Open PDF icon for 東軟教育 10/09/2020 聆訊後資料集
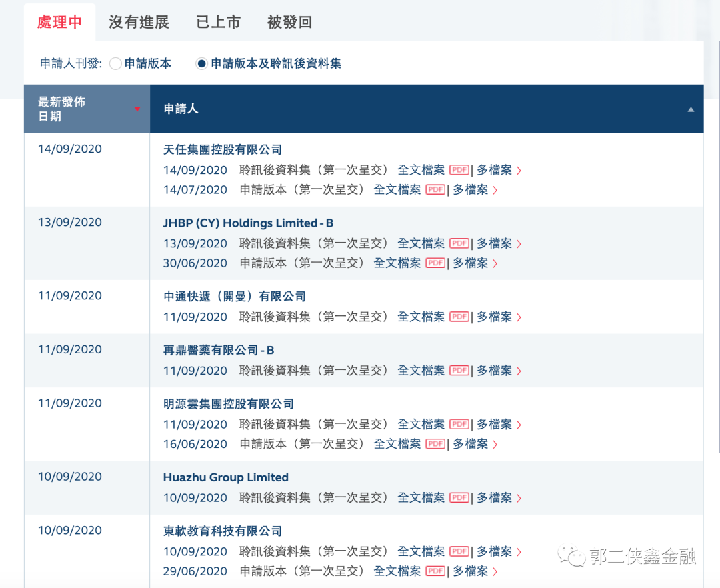Screen dimensions: 720x588 pos(459,551)
